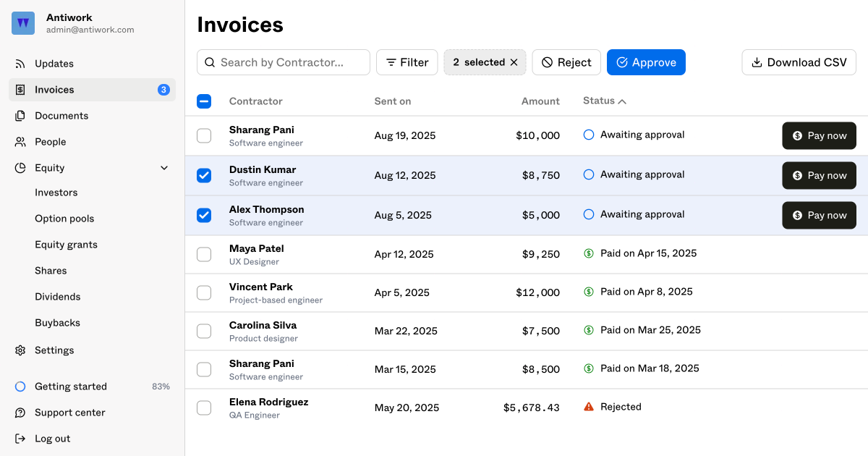Select Maya Patel's invoice checkbox
The image size is (868, 456).
pyautogui.click(x=204, y=254)
